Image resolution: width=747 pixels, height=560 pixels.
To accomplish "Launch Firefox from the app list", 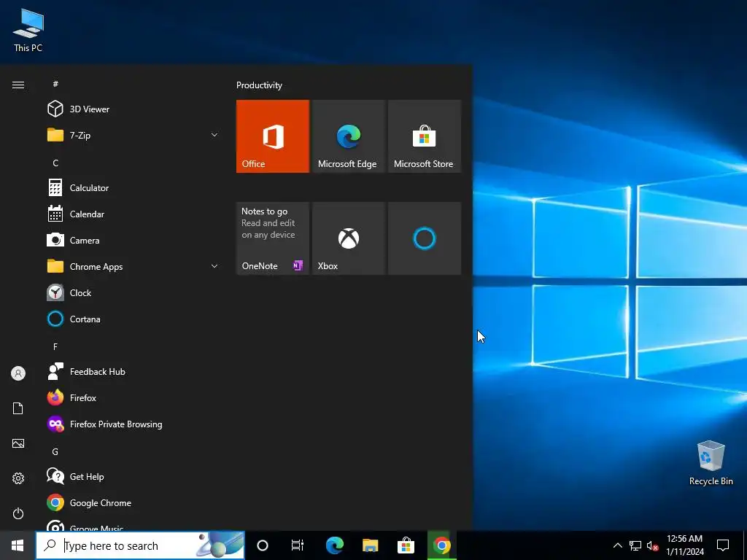I will click(x=133, y=397).
